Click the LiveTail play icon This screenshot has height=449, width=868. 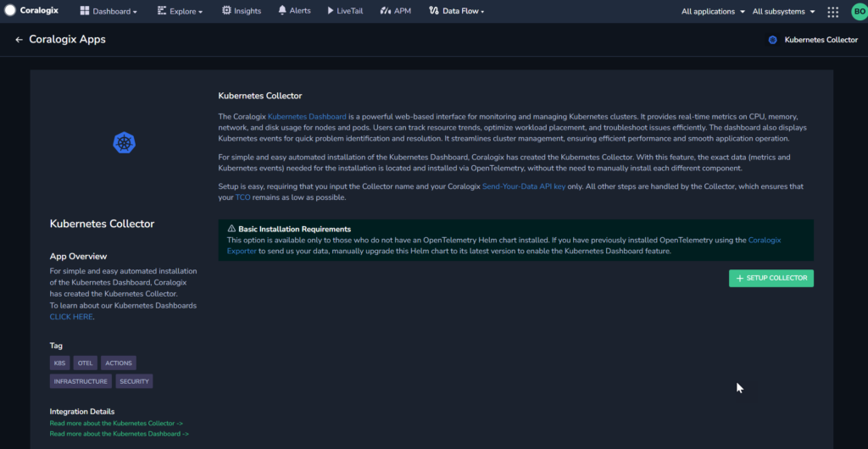pos(331,10)
